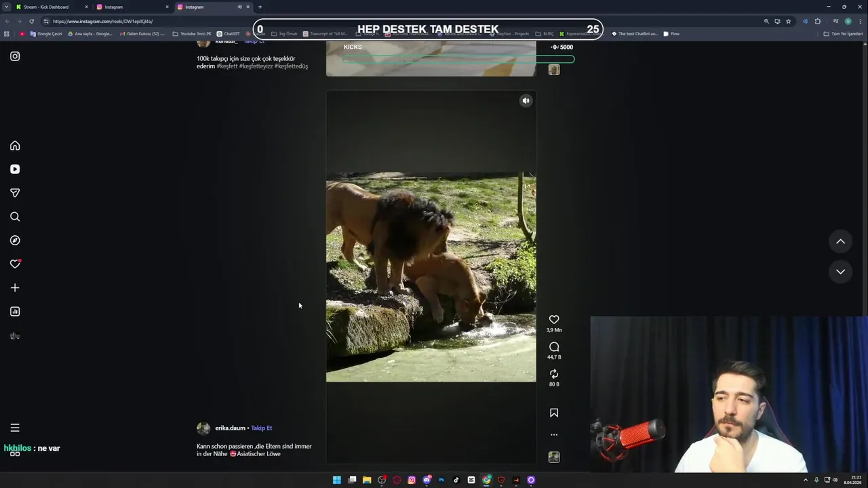The height and width of the screenshot is (488, 868).
Task: Open Direct Messages paper plane icon
Action: pos(15,193)
